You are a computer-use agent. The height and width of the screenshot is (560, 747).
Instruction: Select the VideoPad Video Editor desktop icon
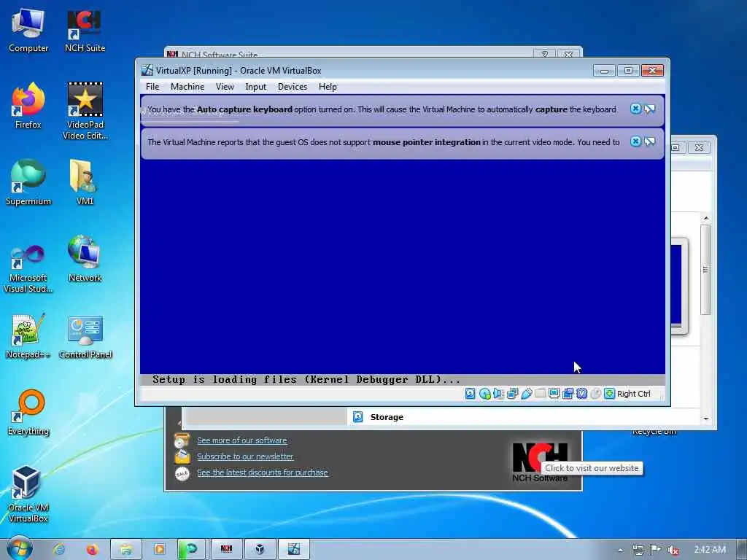click(85, 111)
